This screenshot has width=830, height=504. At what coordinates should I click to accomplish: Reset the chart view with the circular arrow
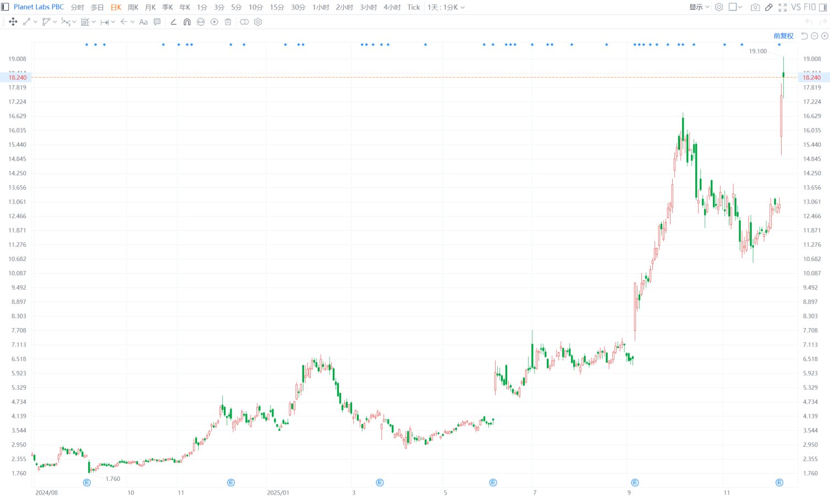[x=804, y=36]
